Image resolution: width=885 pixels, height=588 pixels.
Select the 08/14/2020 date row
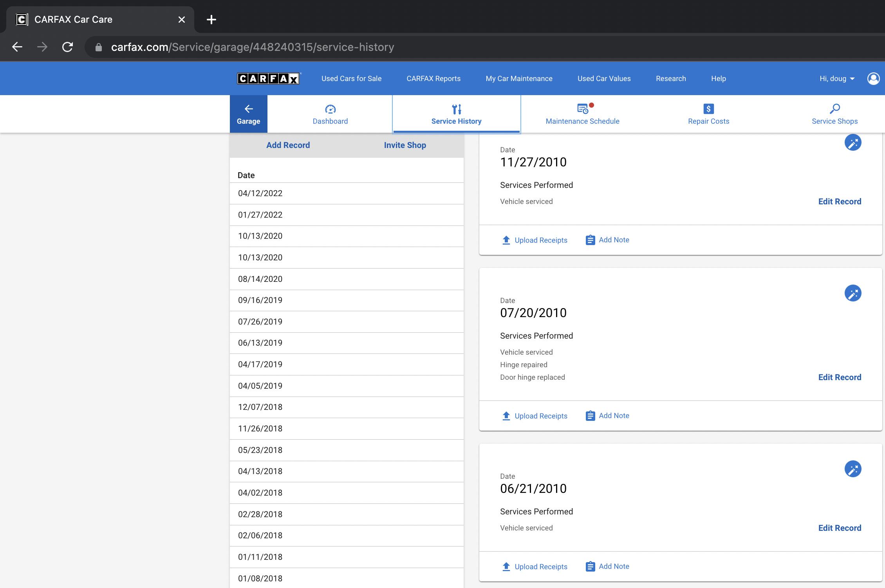tap(347, 279)
